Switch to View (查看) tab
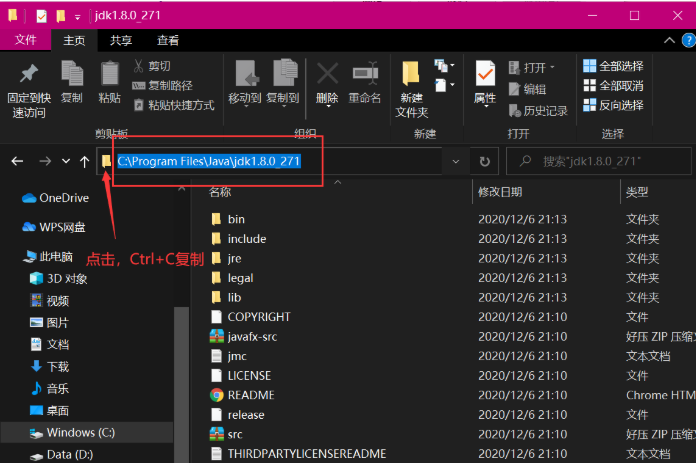Screen dimensions: 696x463 [x=168, y=41]
